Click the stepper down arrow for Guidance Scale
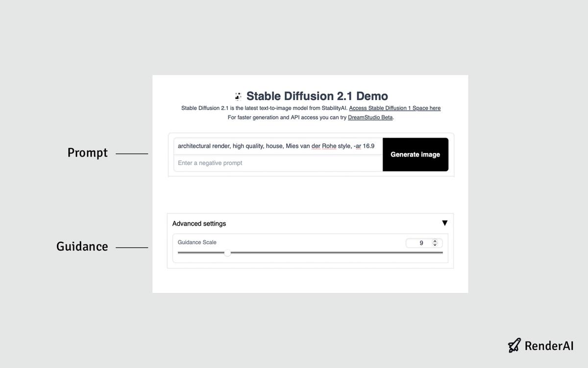This screenshot has width=588, height=368. coord(434,245)
